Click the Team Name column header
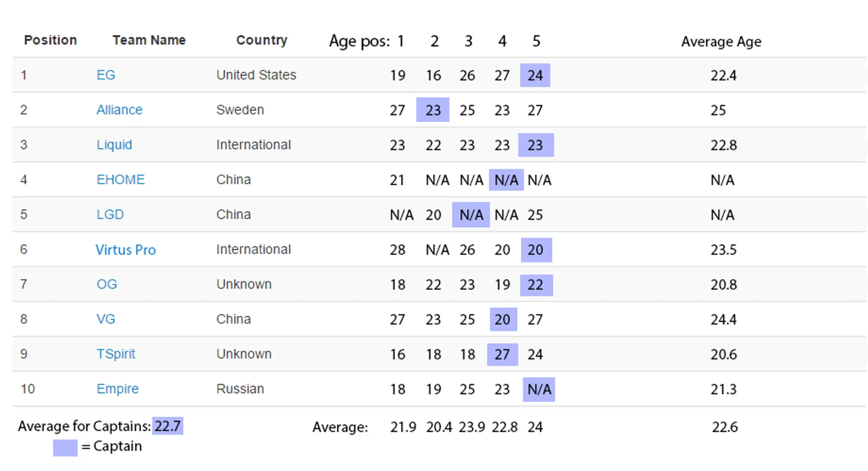The height and width of the screenshot is (471, 868). (x=149, y=40)
